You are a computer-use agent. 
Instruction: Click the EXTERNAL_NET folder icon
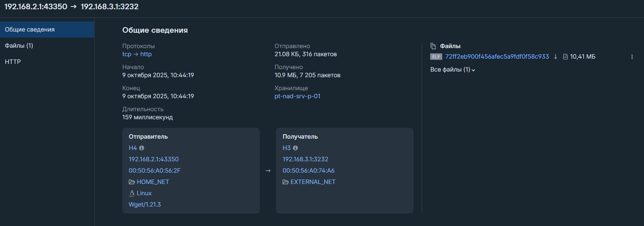point(285,182)
